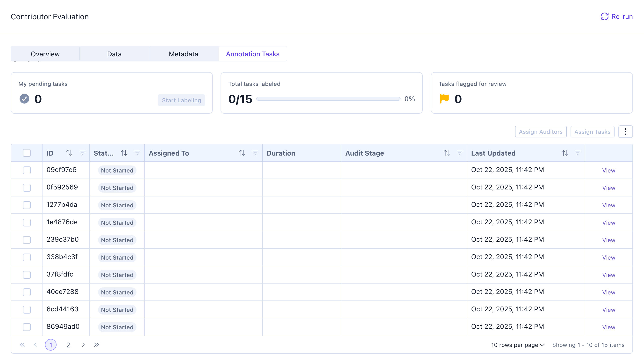View task 86949ad0 details

608,327
